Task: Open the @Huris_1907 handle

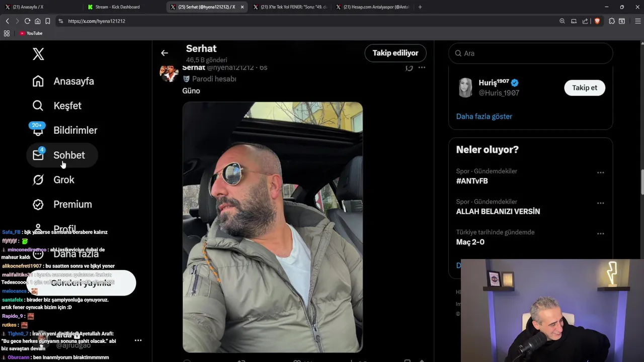Action: tap(499, 93)
